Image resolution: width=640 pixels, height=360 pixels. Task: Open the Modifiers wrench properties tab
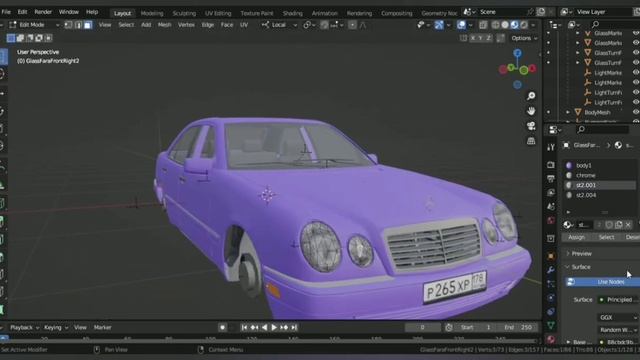click(x=551, y=270)
